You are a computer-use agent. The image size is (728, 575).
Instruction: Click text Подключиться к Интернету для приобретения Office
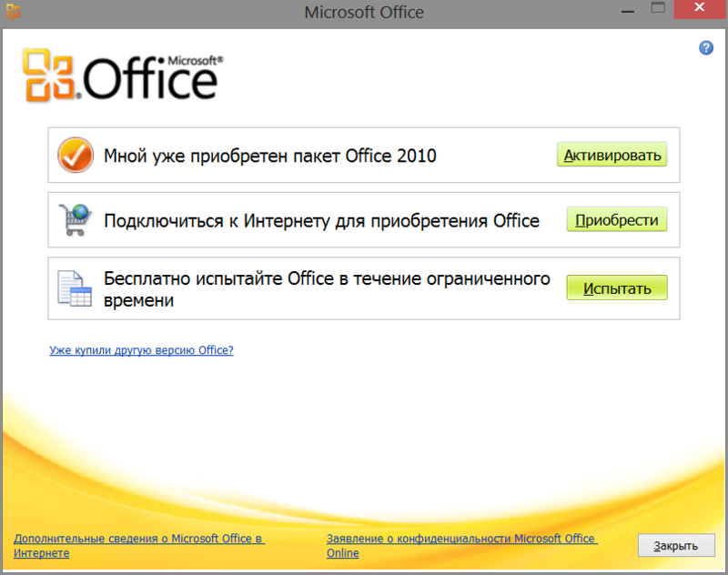click(x=321, y=220)
